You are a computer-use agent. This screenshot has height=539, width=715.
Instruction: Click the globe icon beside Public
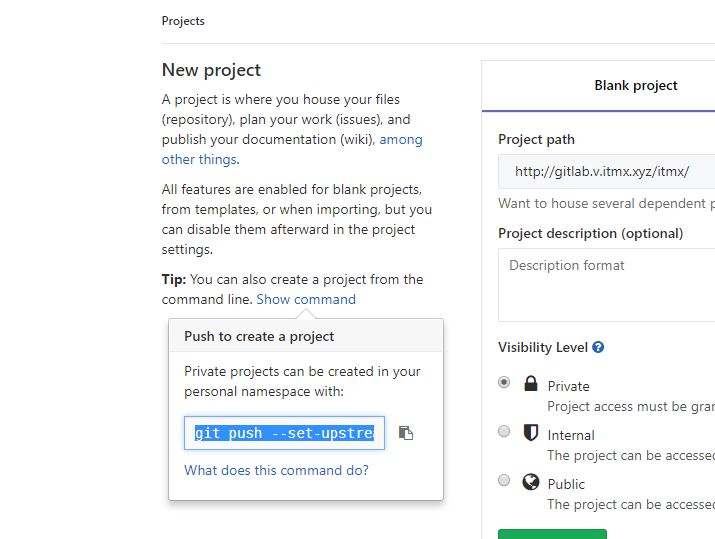click(x=531, y=482)
